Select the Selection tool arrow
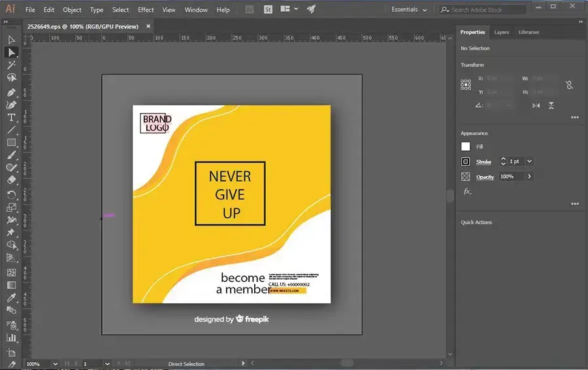 11,40
